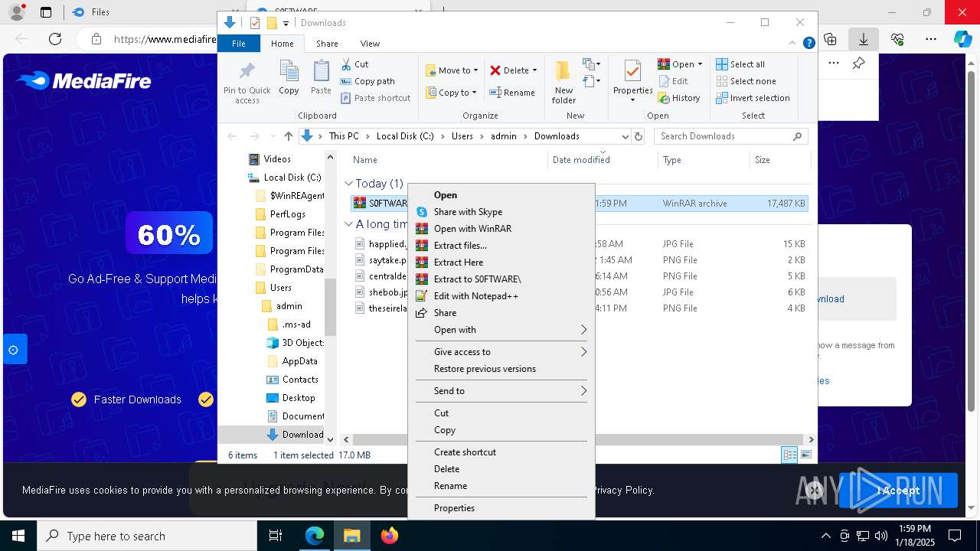Image resolution: width=980 pixels, height=551 pixels.
Task: Click Paste shortcut in ribbon
Action: tap(375, 98)
